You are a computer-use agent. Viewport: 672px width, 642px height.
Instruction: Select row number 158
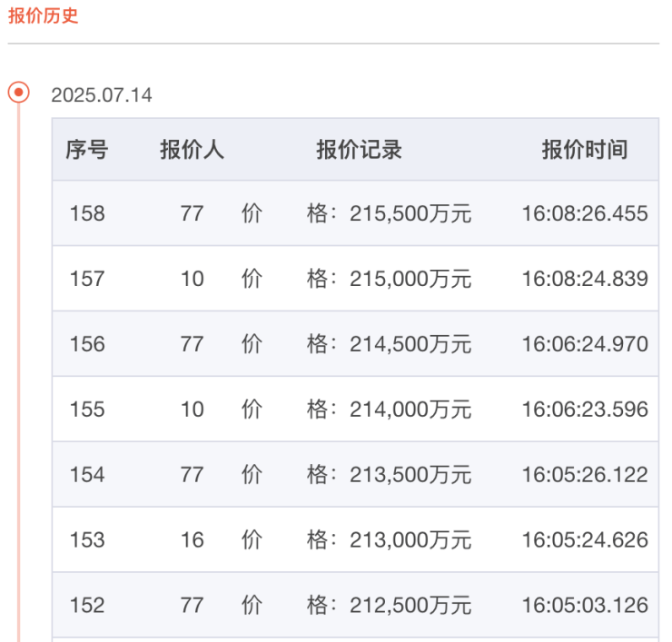click(x=87, y=213)
